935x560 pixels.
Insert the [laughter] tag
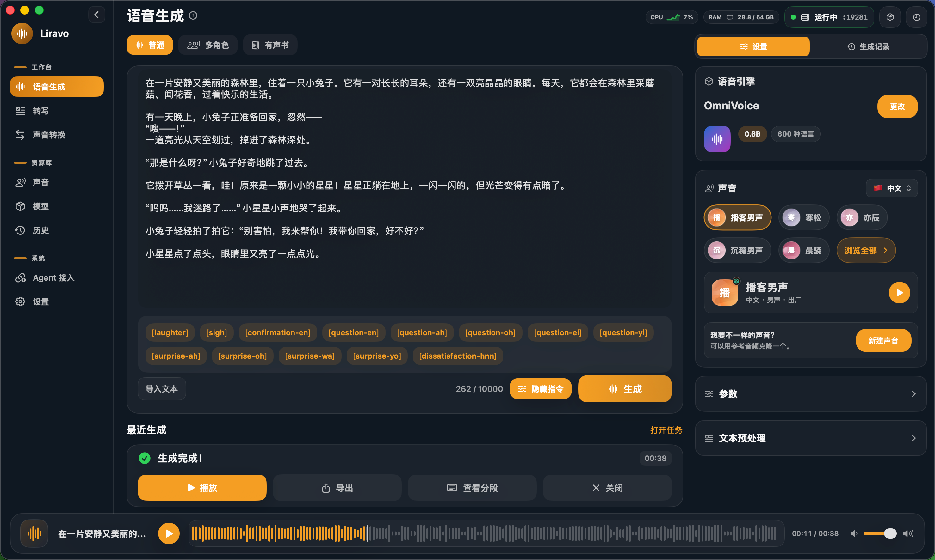tap(170, 332)
